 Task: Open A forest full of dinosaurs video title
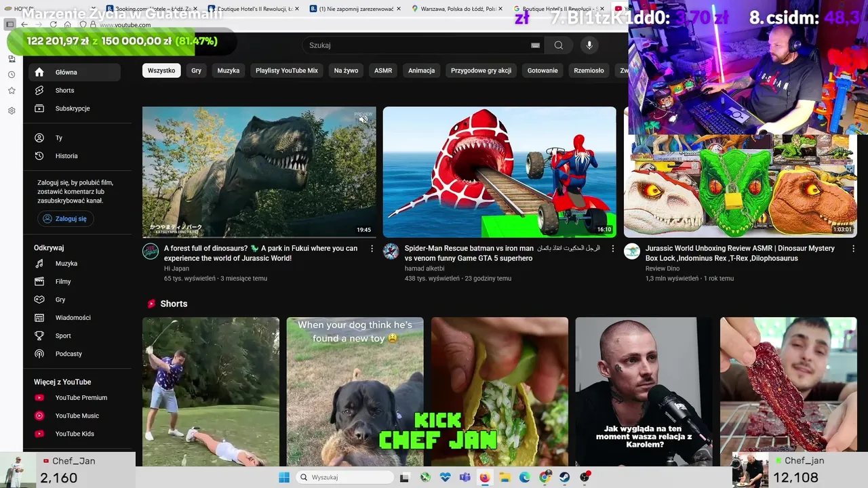coord(260,253)
